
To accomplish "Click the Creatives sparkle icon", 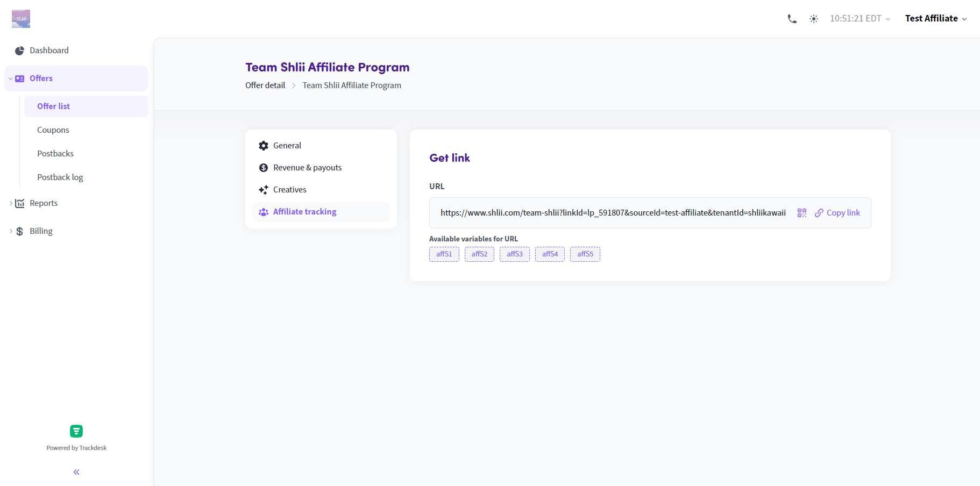I will point(264,190).
